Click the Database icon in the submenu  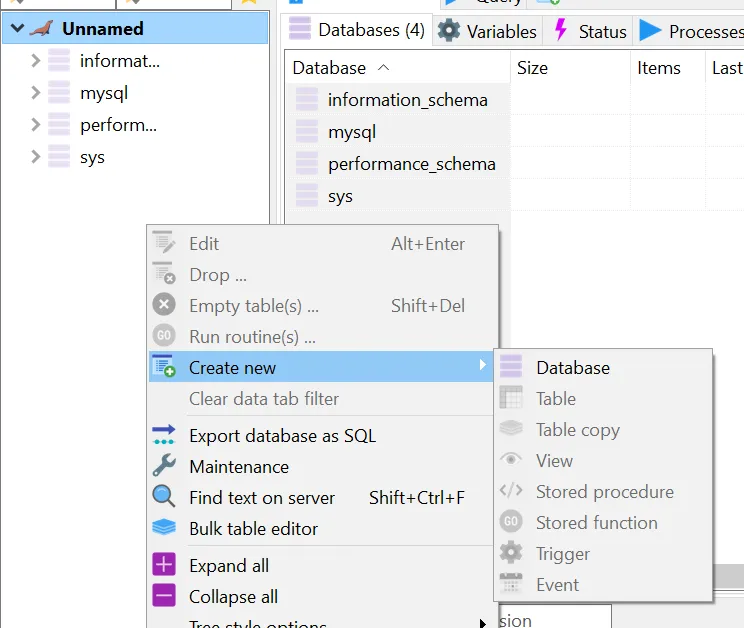point(511,367)
